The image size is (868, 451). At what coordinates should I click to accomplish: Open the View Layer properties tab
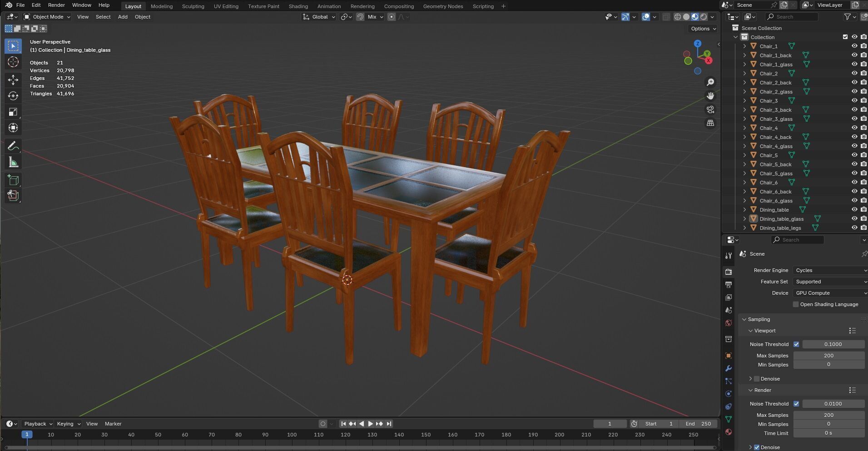point(729,297)
